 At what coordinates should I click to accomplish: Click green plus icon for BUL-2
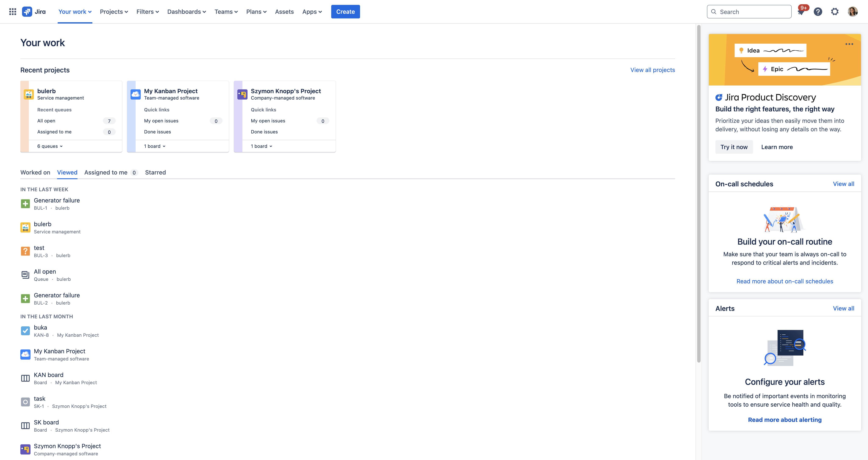click(x=25, y=299)
